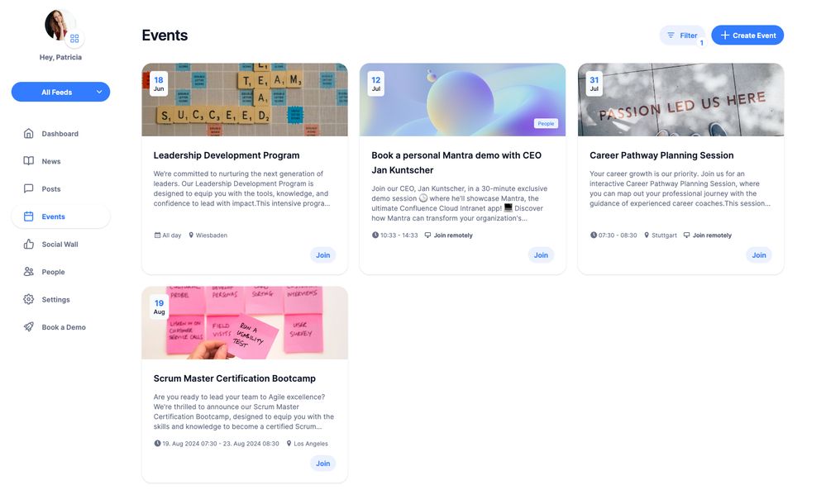The image size is (826, 504).
Task: Click the Create Event button
Action: coord(747,36)
